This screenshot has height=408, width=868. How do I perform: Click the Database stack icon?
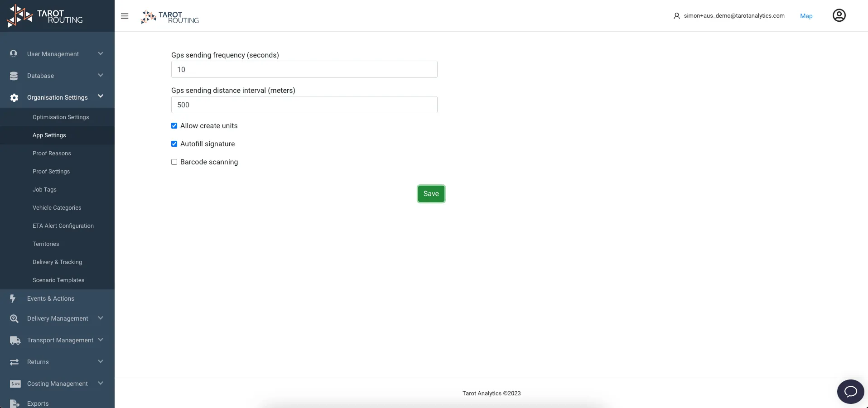pos(14,76)
